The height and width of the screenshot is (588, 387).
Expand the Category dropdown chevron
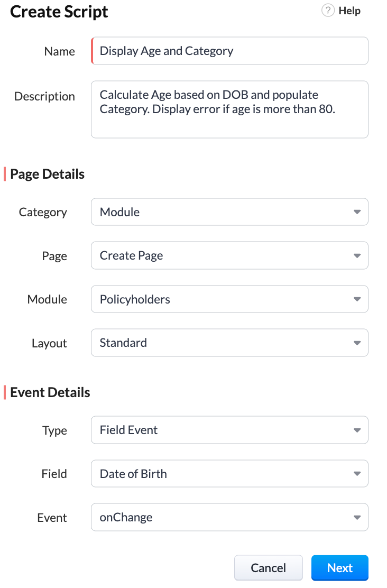point(356,212)
